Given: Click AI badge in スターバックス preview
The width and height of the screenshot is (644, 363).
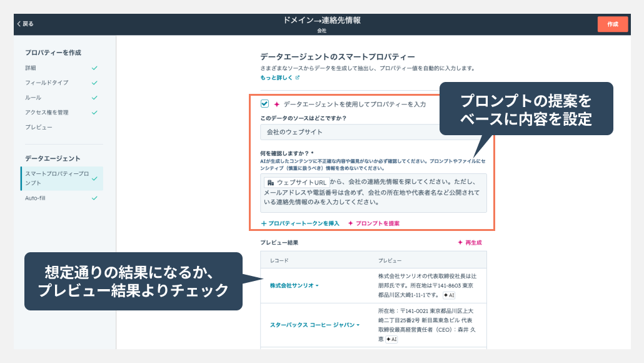Looking at the screenshot, I should pos(391,339).
